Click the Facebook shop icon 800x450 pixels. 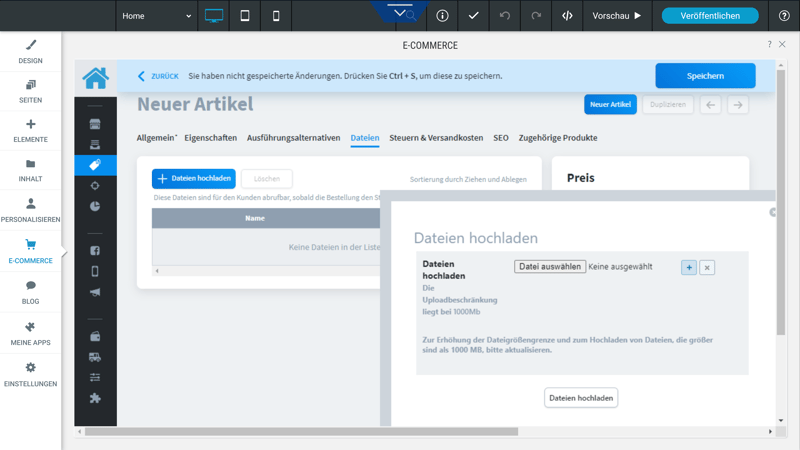(95, 251)
